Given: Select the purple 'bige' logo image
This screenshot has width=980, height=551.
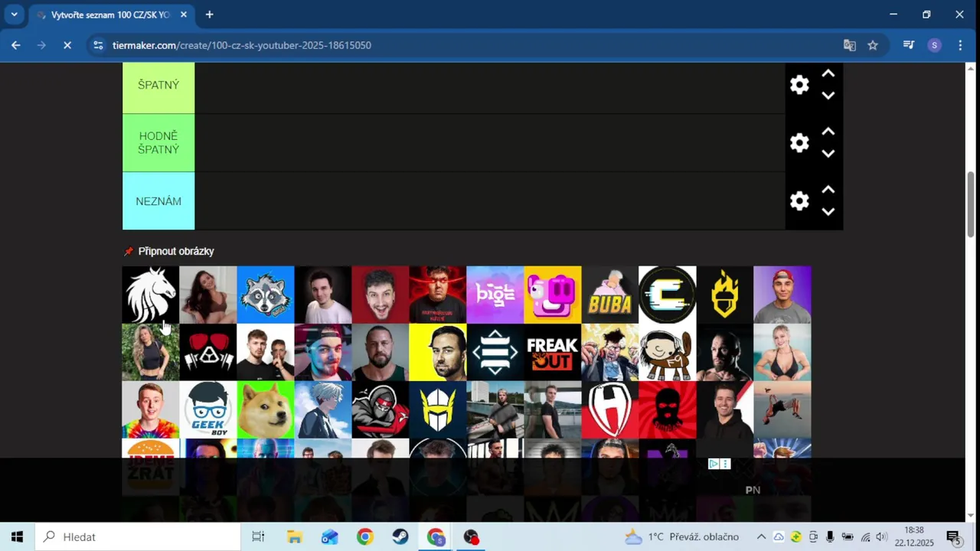Looking at the screenshot, I should pyautogui.click(x=495, y=295).
